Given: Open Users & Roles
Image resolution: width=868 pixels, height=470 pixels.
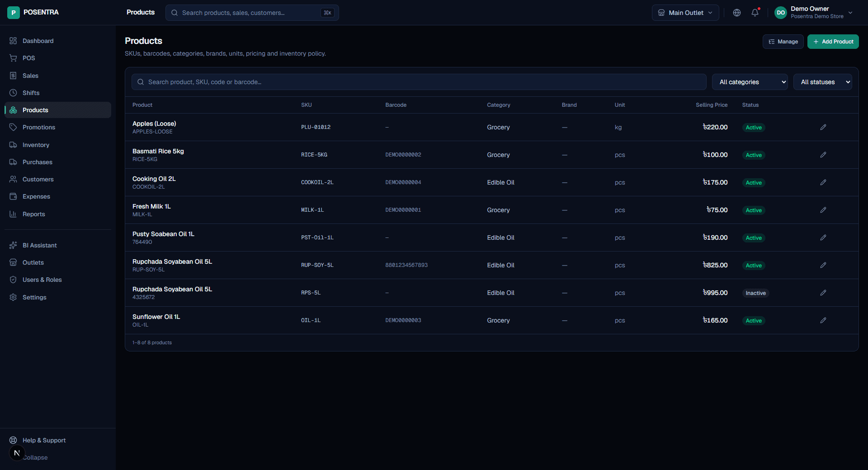Looking at the screenshot, I should 58,280.
